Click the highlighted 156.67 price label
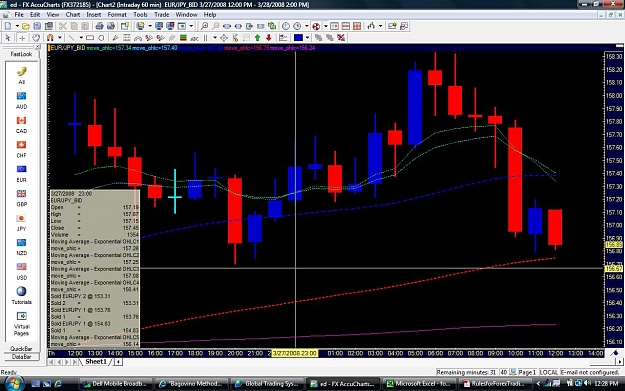Screen dimensions: 625x391 pyautogui.click(x=614, y=269)
